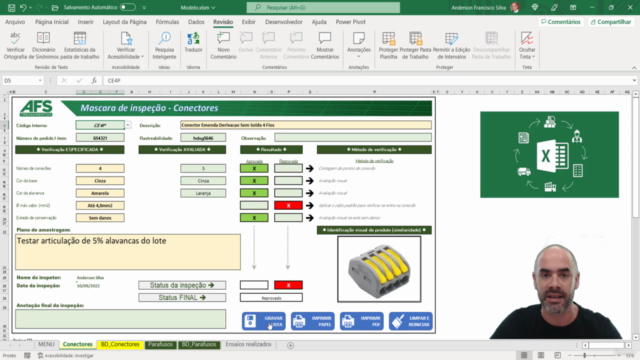Screen dimensions: 640x360
Task: Click Verificar Ortografia icon
Action: (15, 45)
